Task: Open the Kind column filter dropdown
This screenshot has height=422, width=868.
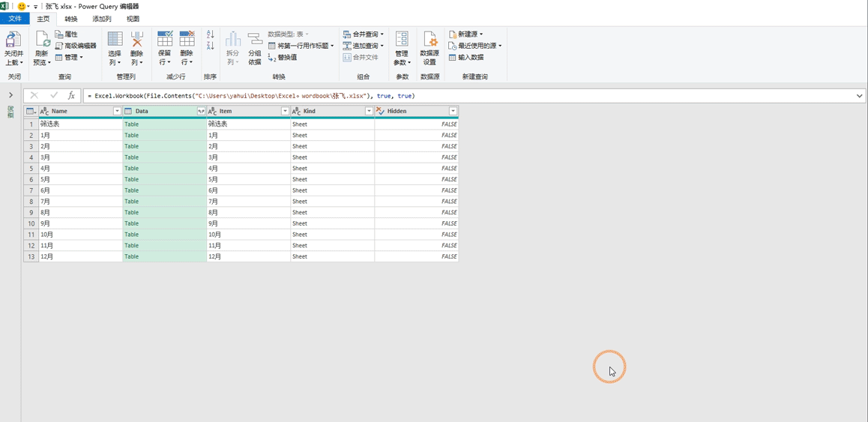Action: coord(370,112)
